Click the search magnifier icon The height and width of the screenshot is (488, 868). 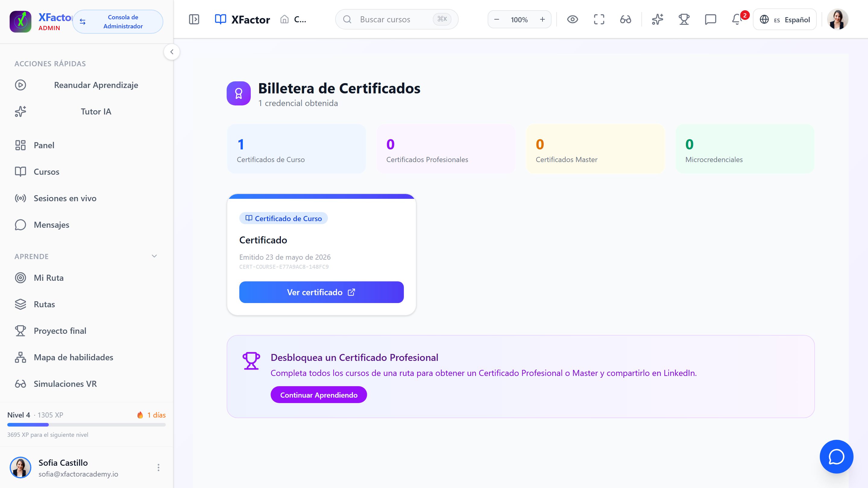click(347, 20)
